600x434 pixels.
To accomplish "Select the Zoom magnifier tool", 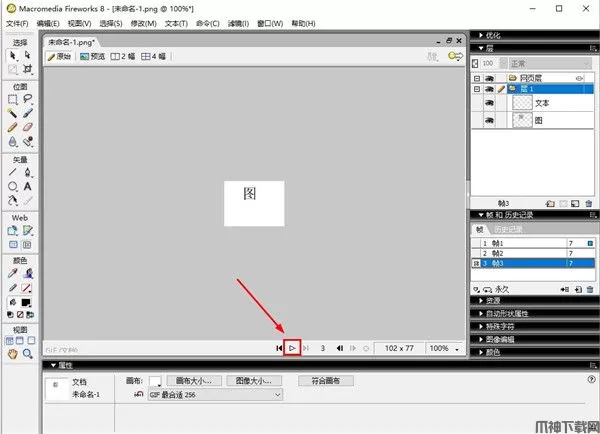I will pos(28,354).
